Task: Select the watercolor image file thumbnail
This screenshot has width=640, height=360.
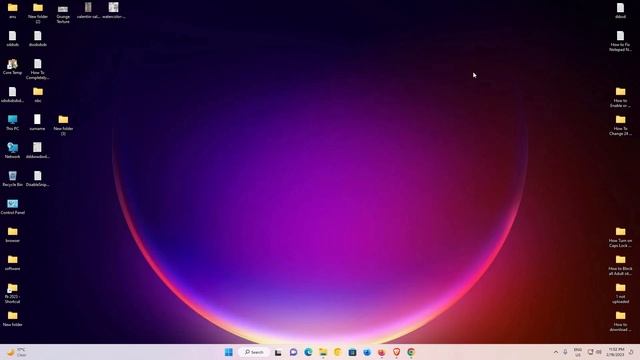Action: [x=113, y=10]
